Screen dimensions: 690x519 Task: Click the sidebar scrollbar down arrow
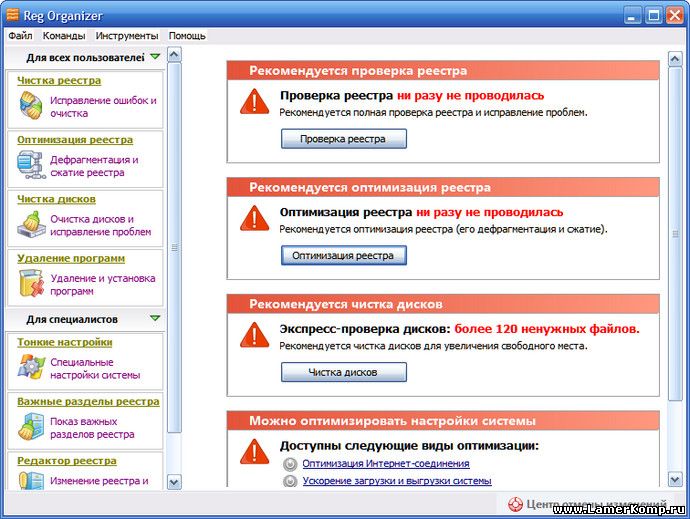tap(174, 481)
